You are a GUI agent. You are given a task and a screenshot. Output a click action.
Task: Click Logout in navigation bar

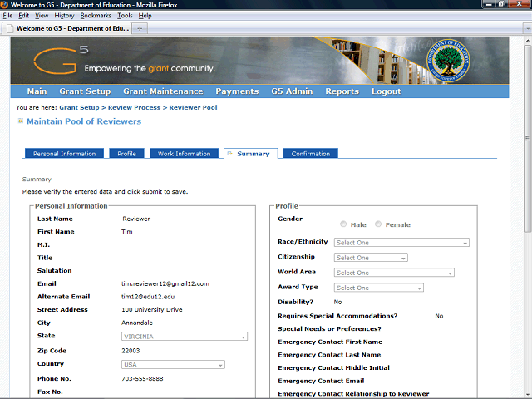coord(386,91)
